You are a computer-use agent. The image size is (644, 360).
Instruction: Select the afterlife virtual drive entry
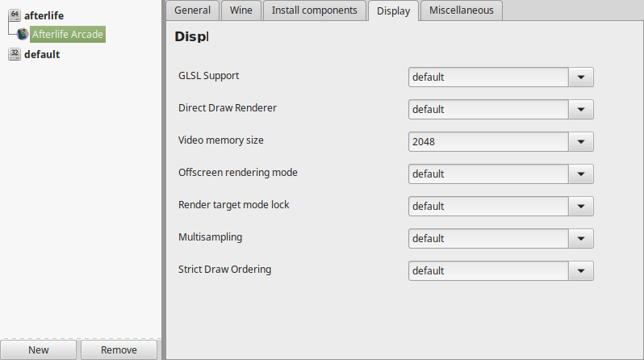[x=44, y=15]
